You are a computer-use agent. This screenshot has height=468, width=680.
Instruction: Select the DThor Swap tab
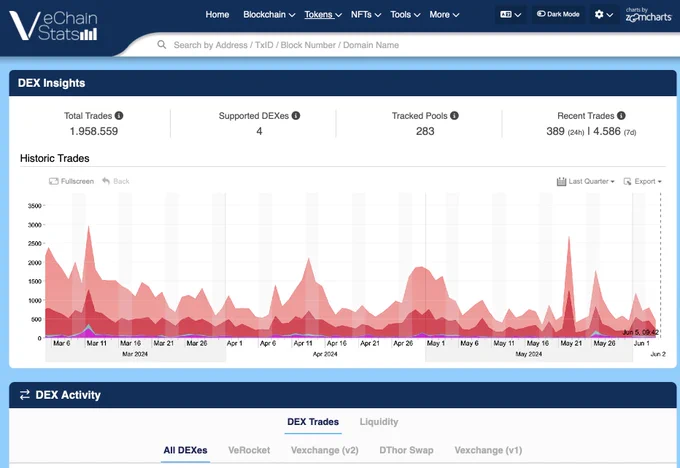[406, 450]
